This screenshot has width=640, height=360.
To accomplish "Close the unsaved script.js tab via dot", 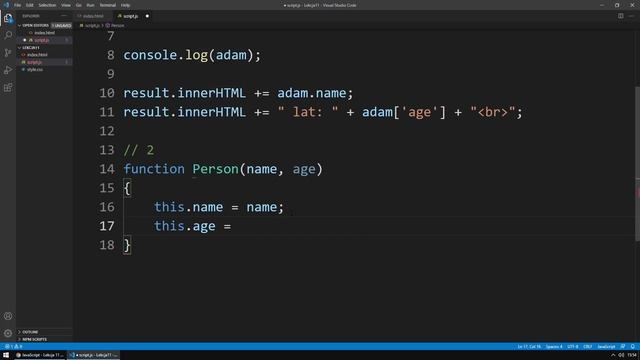I will [x=147, y=16].
